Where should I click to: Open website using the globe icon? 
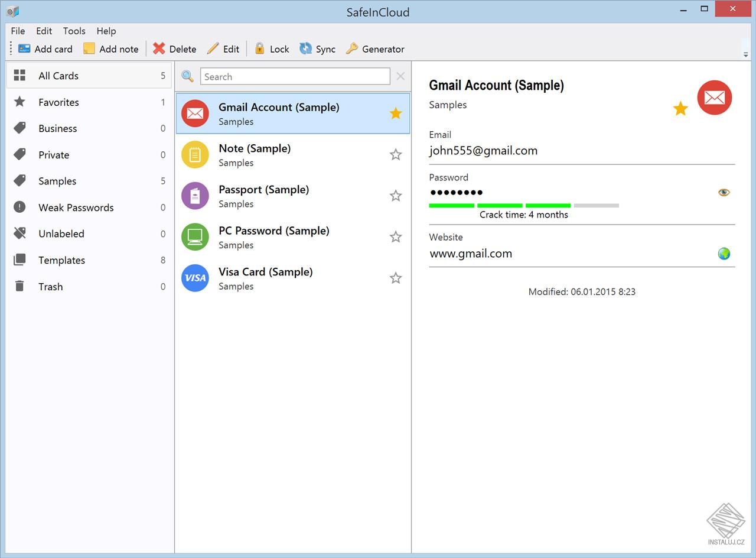724,254
